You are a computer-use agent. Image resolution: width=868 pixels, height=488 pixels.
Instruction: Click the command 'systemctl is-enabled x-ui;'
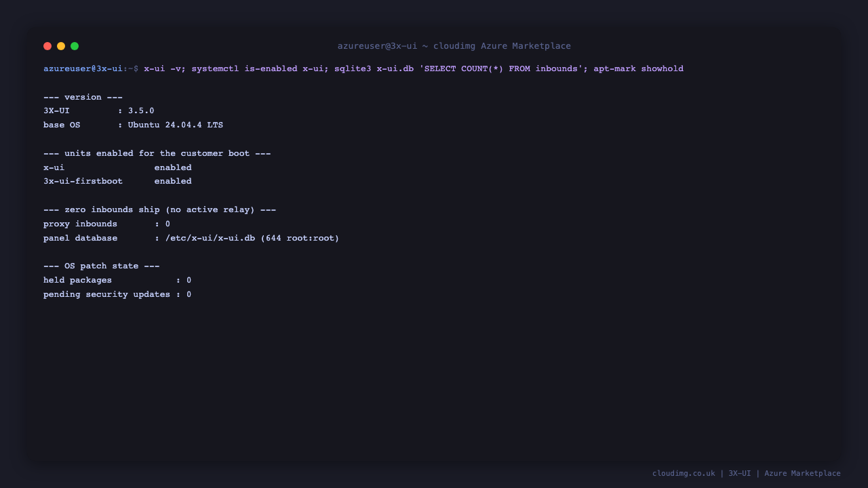[260, 68]
